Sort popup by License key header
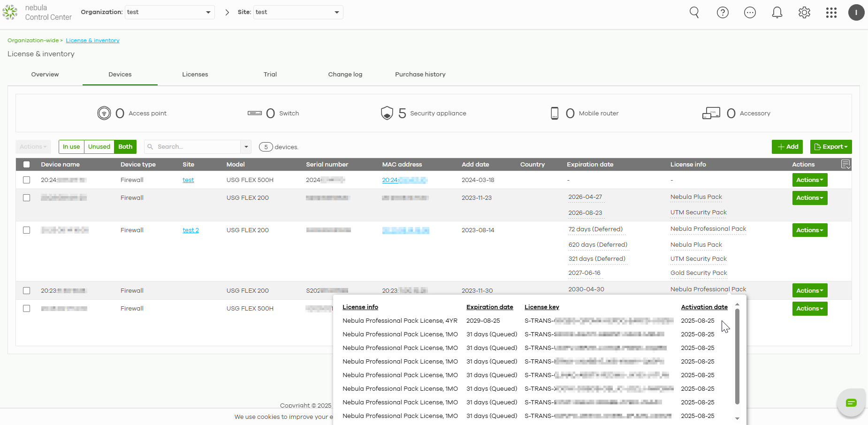 pos(542,307)
